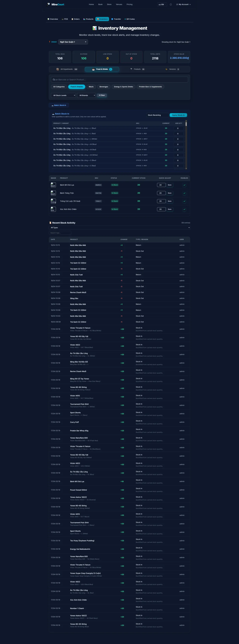This screenshot has height=644, width=239.
Task: Expand the All Brands dropdown
Action: 86,95
